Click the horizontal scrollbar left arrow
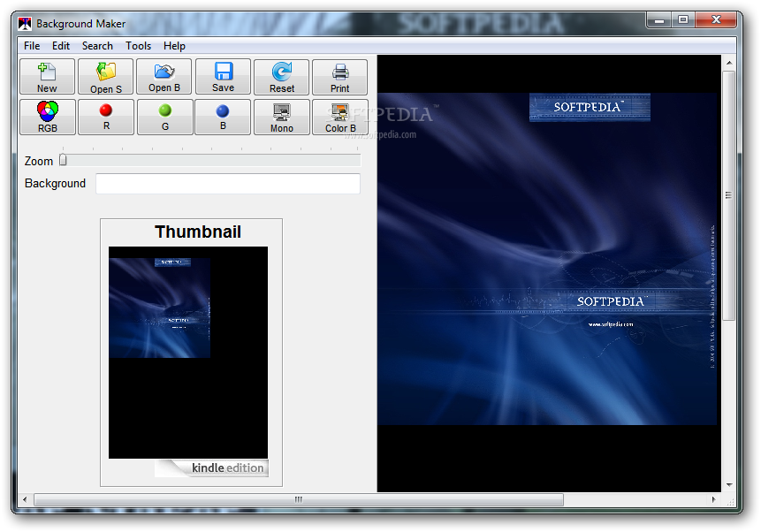 coord(26,499)
